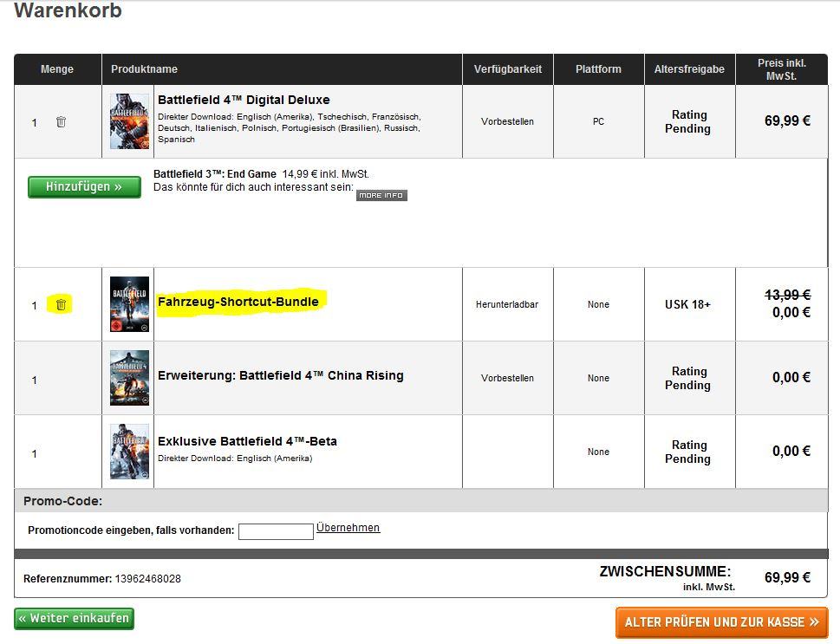Image resolution: width=840 pixels, height=644 pixels.
Task: Remove Battlefield 4 Digital Deluxe via trash icon
Action: click(x=61, y=121)
